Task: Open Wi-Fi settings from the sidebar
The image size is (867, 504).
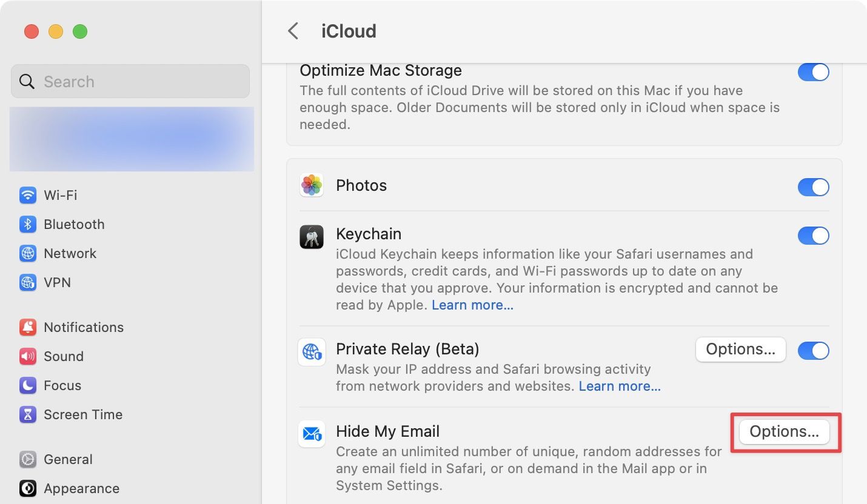Action: 60,195
